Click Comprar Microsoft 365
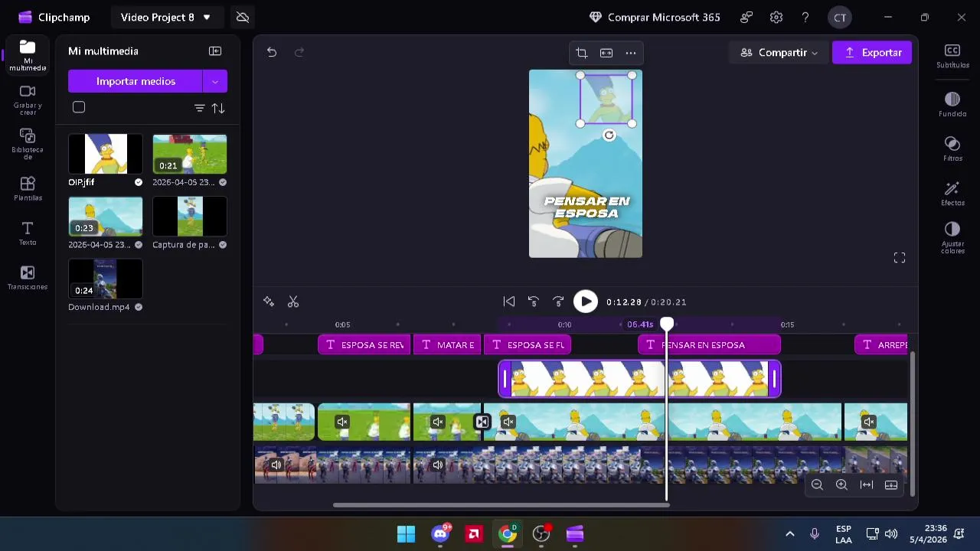Viewport: 980px width, 551px height. 655,17
